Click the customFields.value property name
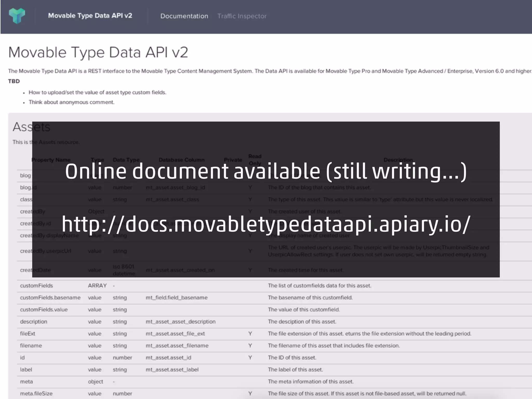This screenshot has width=532, height=399. pyautogui.click(x=44, y=310)
